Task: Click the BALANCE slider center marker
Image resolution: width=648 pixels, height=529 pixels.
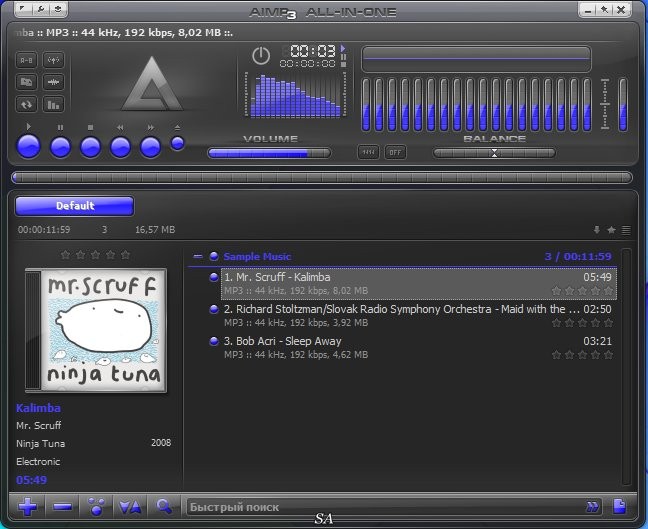Action: (494, 153)
